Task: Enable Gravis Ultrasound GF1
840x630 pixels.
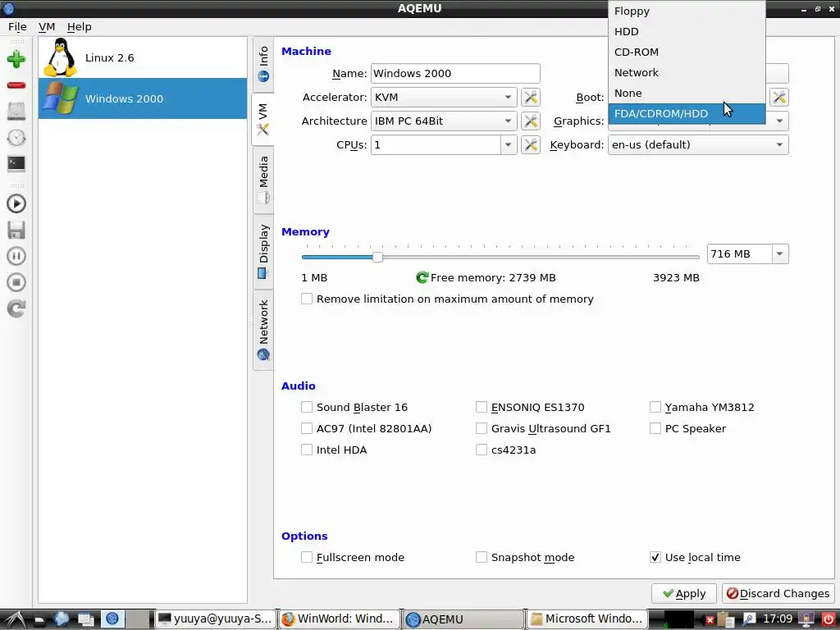Action: (543, 428)
